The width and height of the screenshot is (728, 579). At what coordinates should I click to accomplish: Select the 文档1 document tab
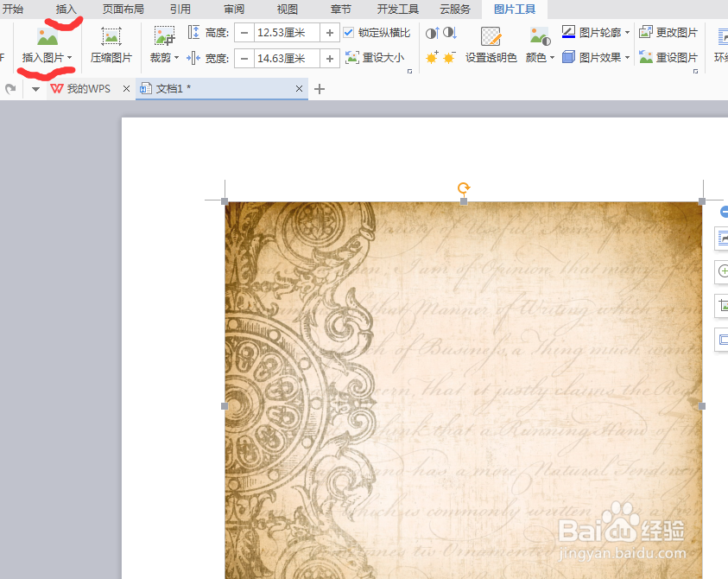[222, 88]
